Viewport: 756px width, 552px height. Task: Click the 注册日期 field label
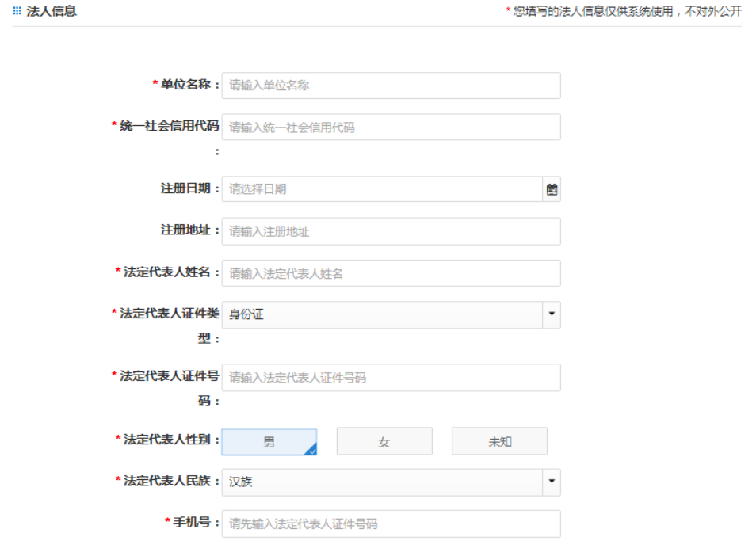coord(190,188)
